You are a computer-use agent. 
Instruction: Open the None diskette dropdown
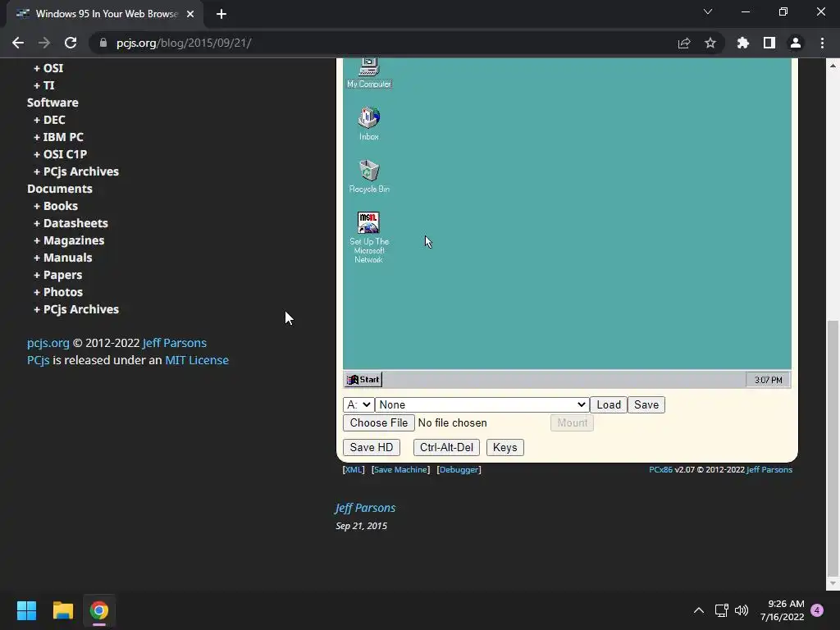coord(482,404)
